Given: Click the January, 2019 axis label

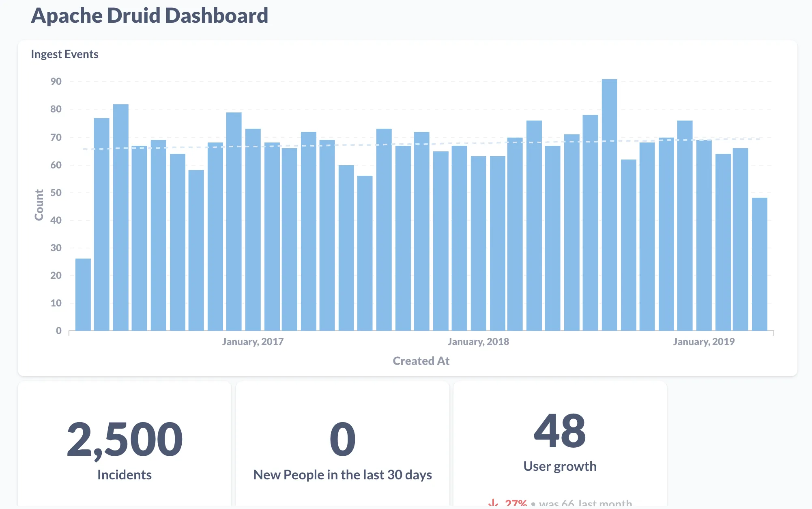Looking at the screenshot, I should click(x=704, y=341).
